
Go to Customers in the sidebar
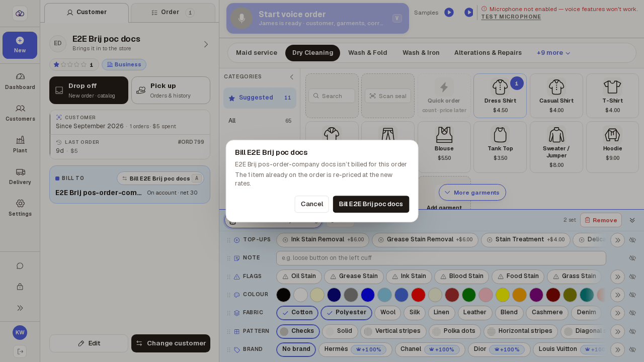20,113
